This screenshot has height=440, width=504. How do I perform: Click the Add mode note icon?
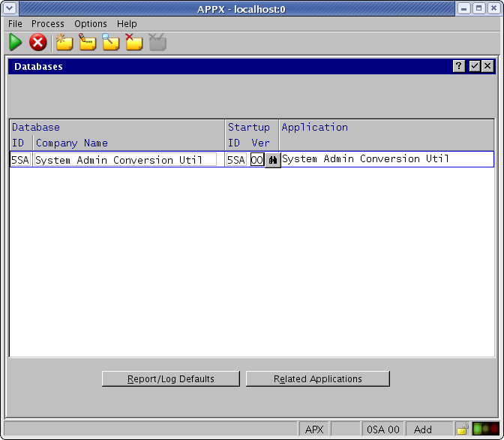click(64, 43)
